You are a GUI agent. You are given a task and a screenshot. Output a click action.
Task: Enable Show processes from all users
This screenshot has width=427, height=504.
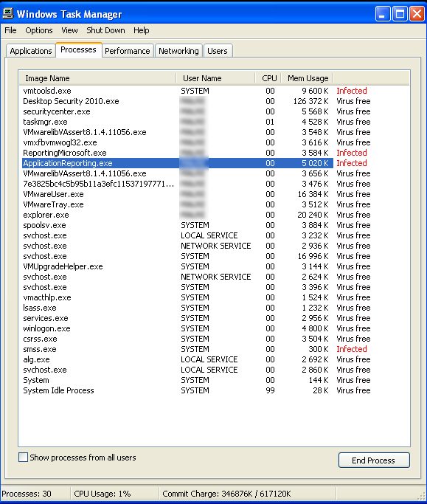23,457
